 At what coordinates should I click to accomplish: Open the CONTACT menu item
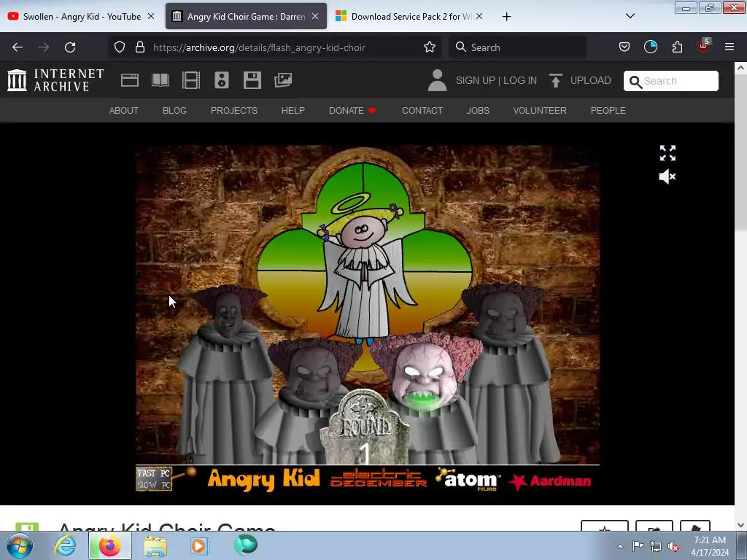(422, 111)
